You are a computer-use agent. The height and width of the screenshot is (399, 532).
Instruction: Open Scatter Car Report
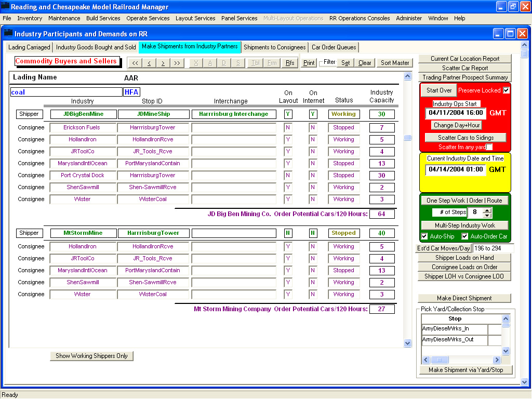coord(465,68)
